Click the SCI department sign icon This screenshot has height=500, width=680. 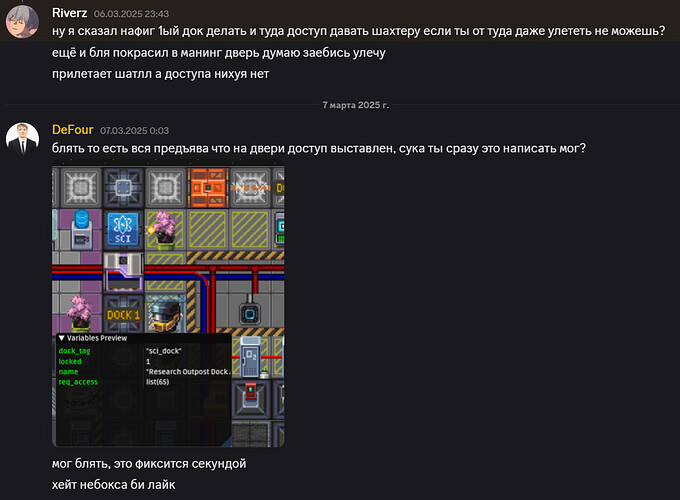click(123, 229)
